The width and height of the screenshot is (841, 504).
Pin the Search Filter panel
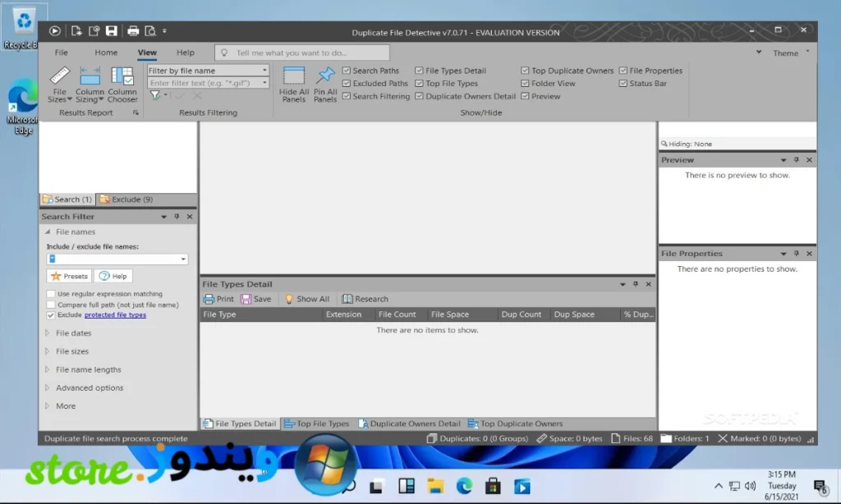click(177, 217)
